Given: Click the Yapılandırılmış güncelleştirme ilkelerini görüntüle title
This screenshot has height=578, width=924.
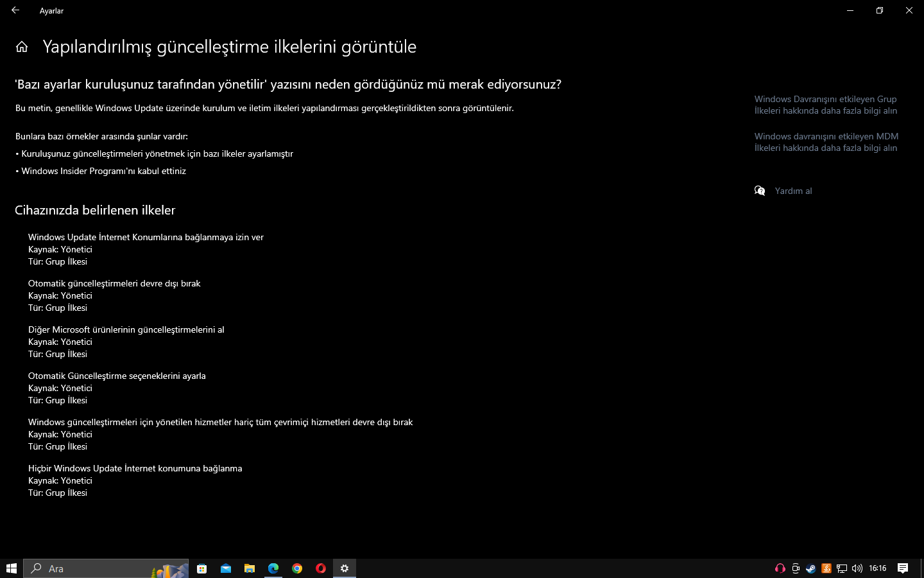Looking at the screenshot, I should tap(230, 47).
